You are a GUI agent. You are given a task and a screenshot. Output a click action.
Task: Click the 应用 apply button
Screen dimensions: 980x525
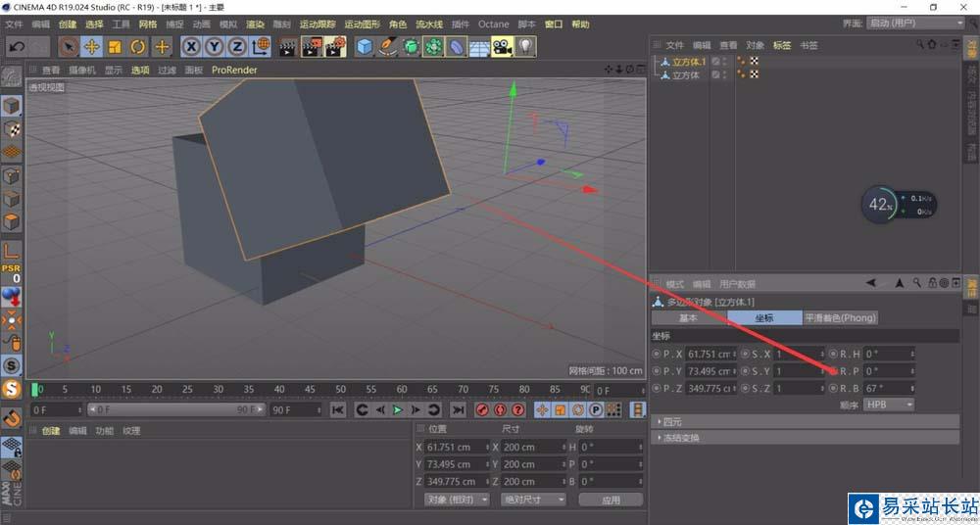(x=611, y=500)
